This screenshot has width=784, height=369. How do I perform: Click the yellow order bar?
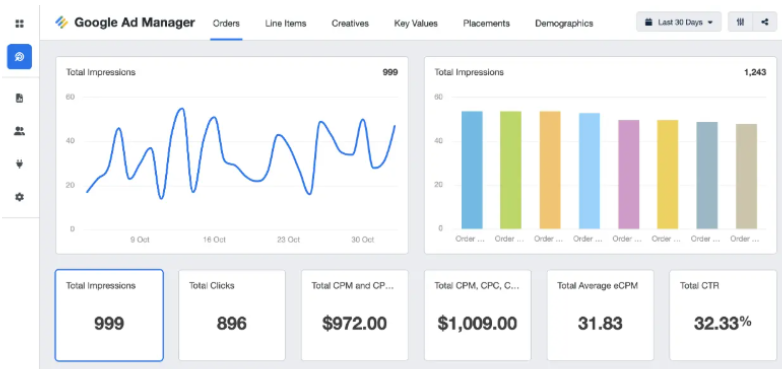[x=668, y=174]
